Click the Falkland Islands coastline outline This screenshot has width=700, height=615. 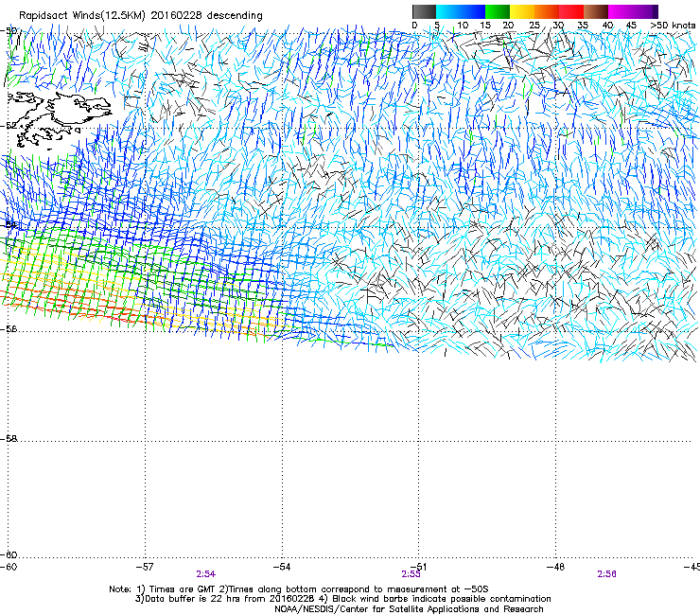[x=58, y=119]
